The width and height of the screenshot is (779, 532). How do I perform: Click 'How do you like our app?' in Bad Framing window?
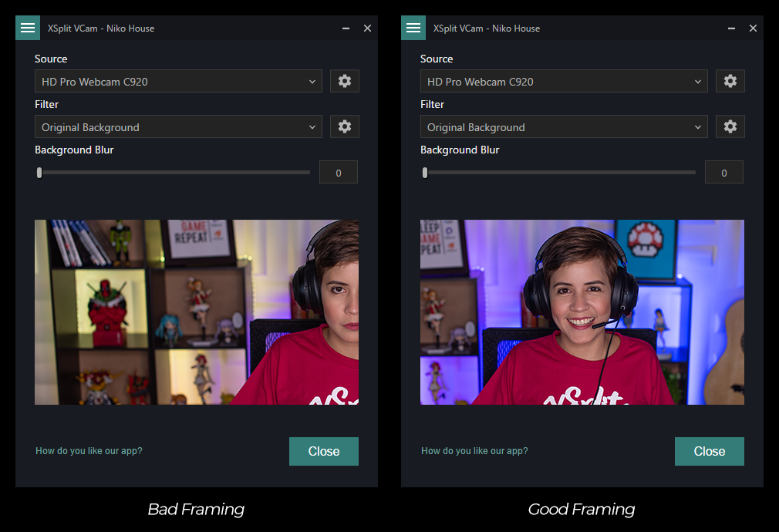pos(89,451)
